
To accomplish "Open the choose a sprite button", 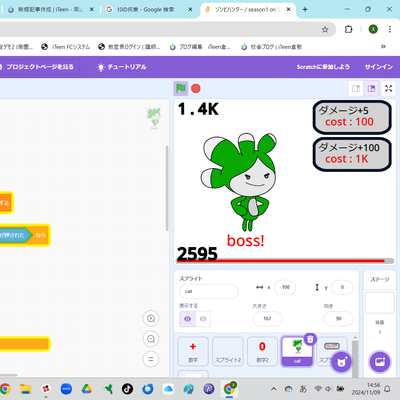I will [x=341, y=362].
